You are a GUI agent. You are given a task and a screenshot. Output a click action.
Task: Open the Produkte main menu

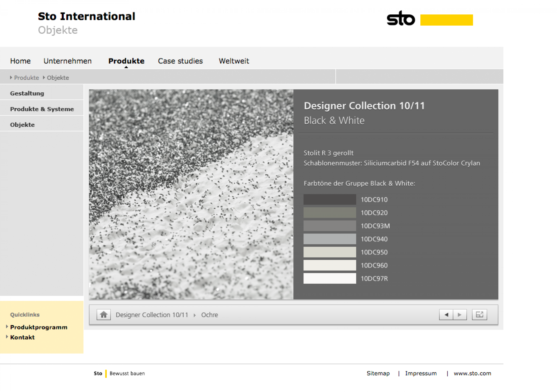point(126,61)
